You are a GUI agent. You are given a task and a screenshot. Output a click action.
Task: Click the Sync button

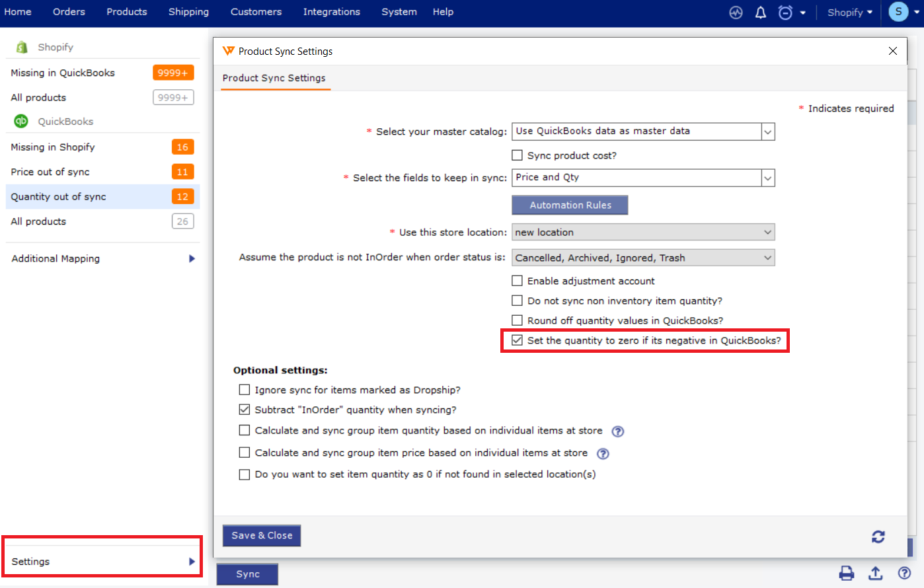[248, 574]
